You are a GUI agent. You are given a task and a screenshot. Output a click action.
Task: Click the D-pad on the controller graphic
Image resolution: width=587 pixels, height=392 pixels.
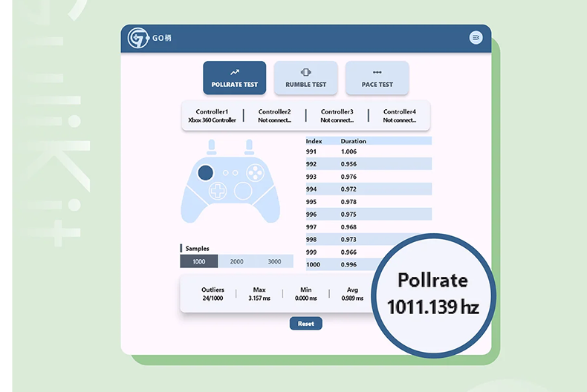click(218, 192)
